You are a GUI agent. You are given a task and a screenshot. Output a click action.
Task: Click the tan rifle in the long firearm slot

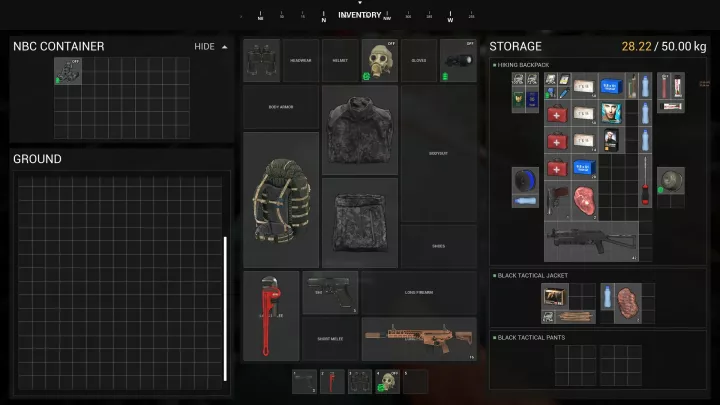pyautogui.click(x=418, y=339)
